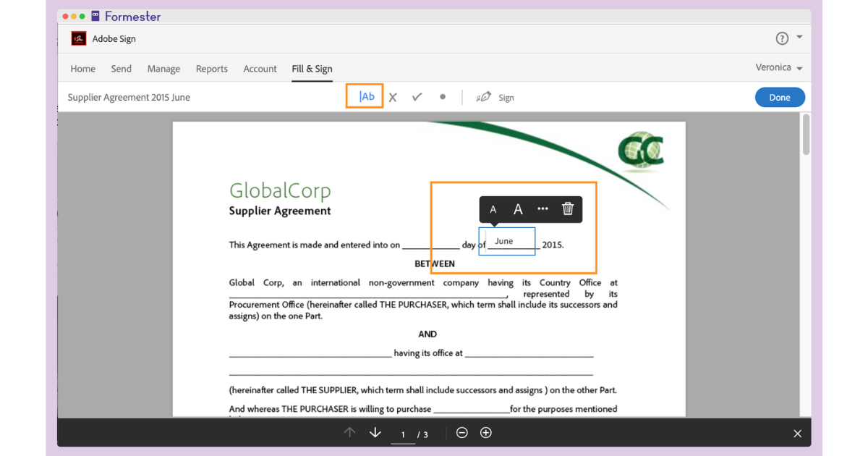
Task: Click the GlobalCorp heading in document
Action: click(x=280, y=190)
